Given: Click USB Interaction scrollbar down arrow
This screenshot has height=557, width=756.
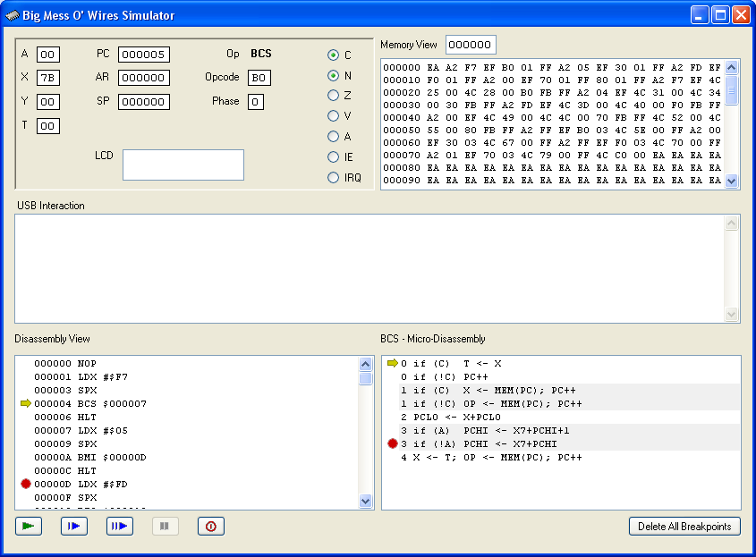Looking at the screenshot, I should (732, 314).
